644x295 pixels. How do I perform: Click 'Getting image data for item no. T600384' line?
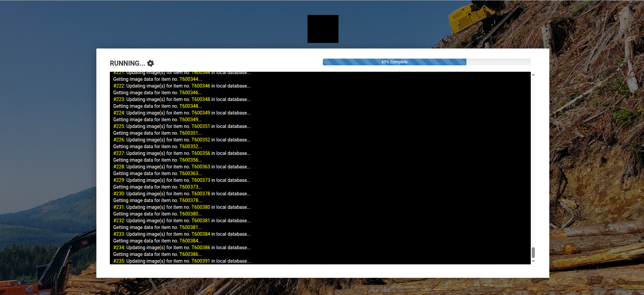pos(157,241)
